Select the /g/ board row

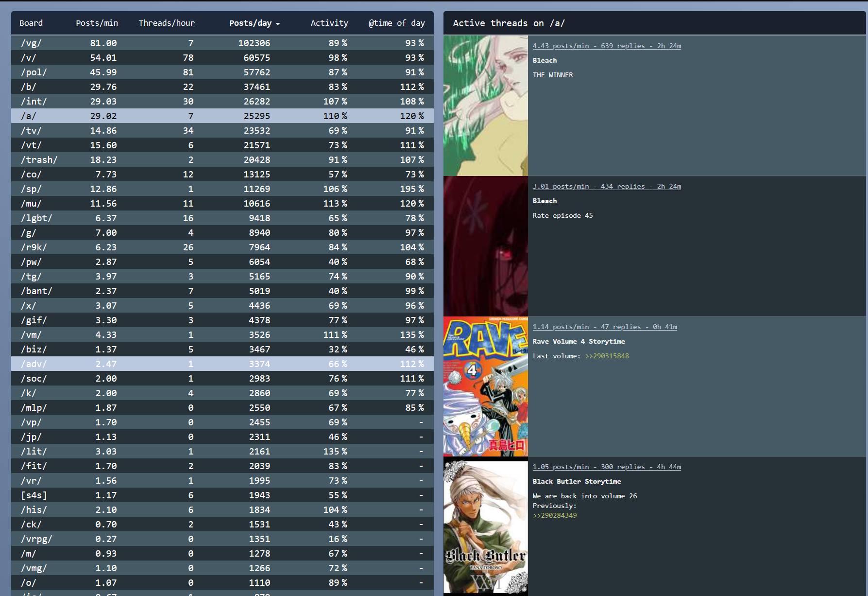coord(222,232)
